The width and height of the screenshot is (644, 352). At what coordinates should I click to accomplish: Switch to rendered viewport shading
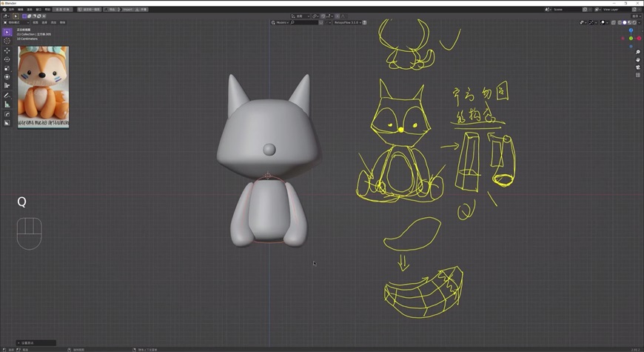(x=634, y=23)
